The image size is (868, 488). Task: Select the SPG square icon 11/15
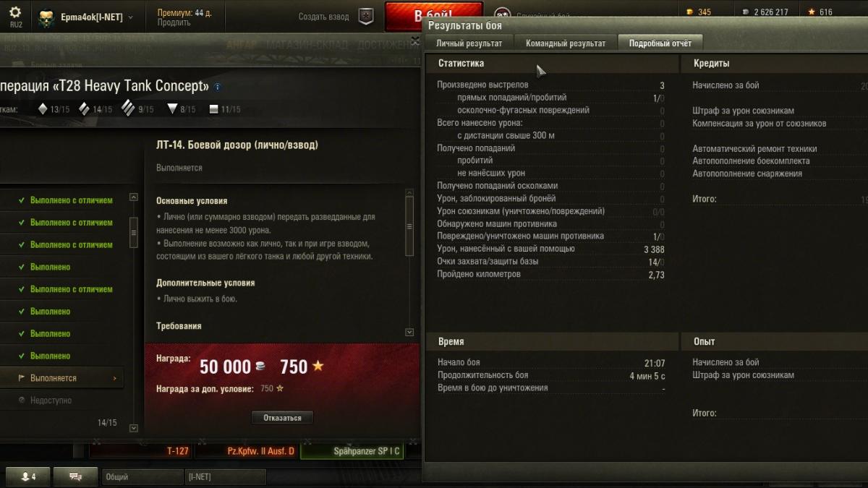tap(213, 109)
